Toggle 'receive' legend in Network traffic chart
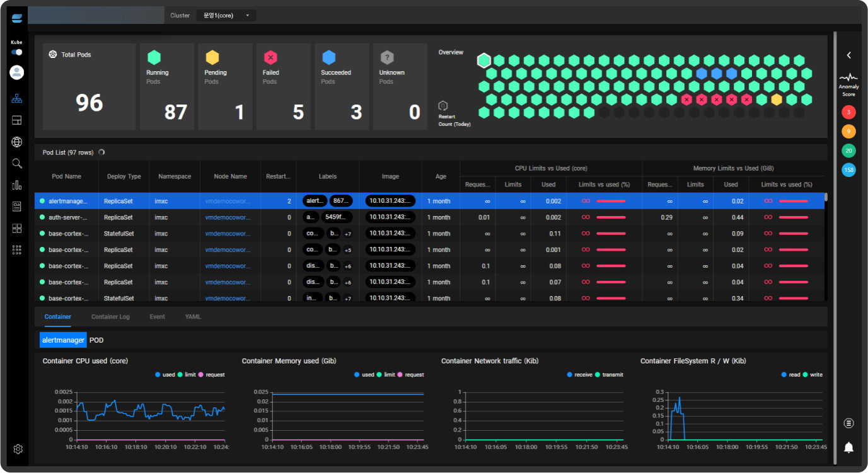Viewport: 868px width, 473px height. (x=579, y=375)
